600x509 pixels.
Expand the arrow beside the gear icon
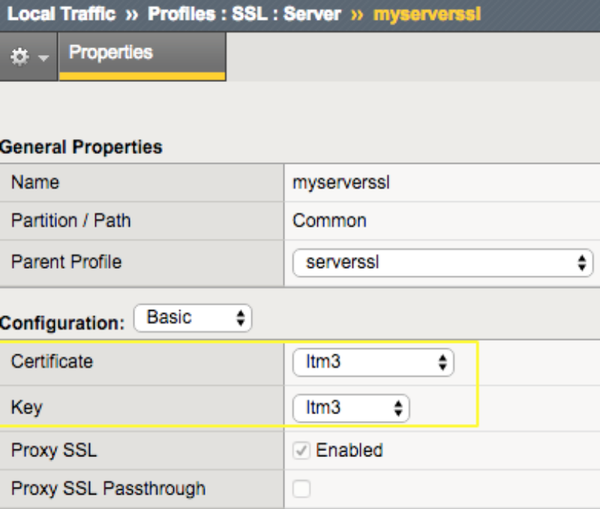(42, 59)
